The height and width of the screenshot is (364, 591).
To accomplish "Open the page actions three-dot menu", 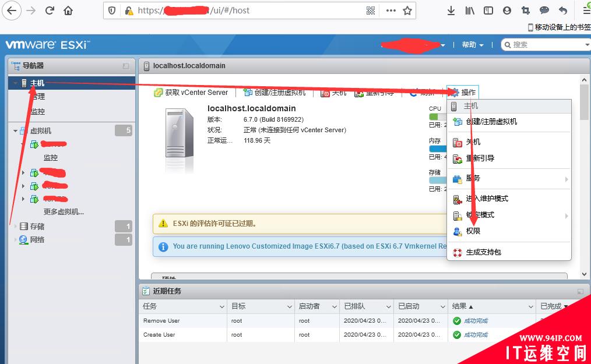I will [391, 10].
